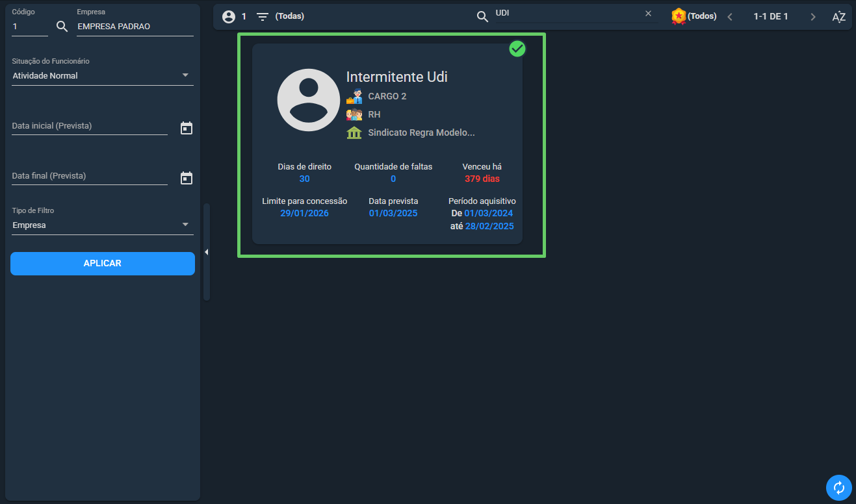Viewport: 856px width, 504px height.
Task: Open the Situação do Funcionário dropdown
Action: [x=103, y=76]
